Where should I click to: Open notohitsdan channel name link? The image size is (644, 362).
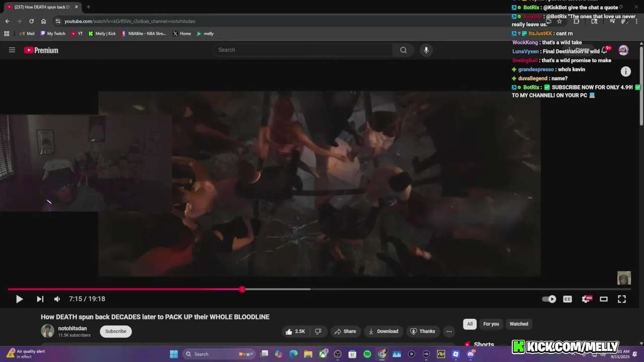point(72,328)
